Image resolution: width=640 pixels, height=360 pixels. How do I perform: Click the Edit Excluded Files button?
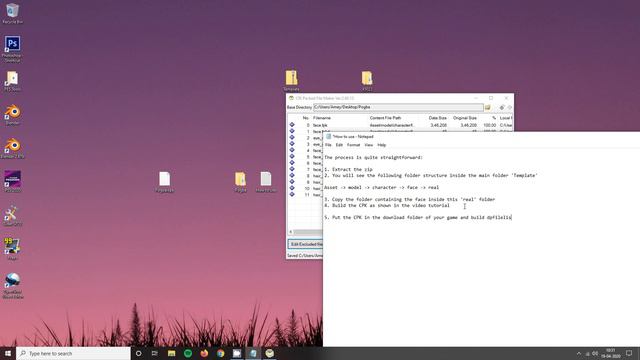coord(306,244)
